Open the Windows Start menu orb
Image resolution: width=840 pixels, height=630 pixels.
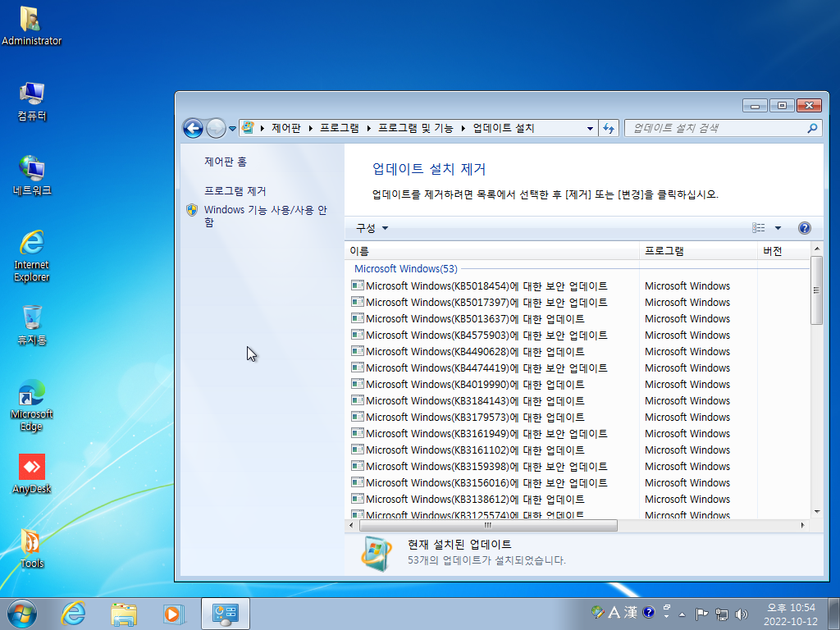[x=22, y=614]
